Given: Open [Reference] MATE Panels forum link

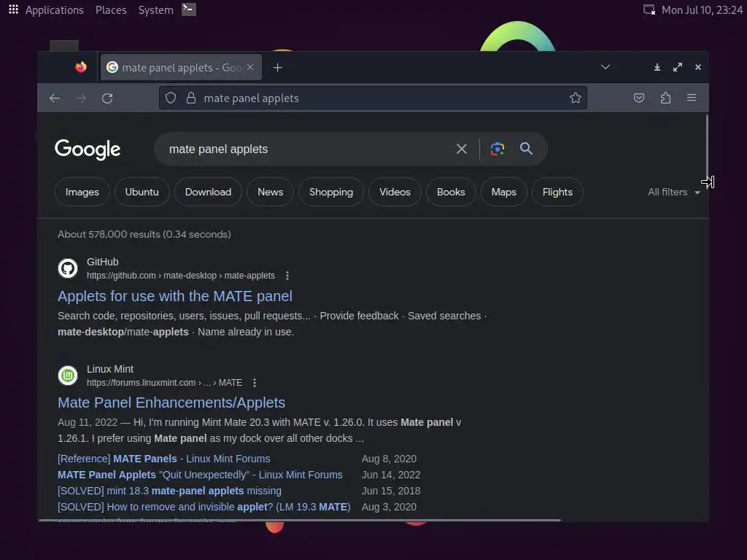Looking at the screenshot, I should [164, 459].
